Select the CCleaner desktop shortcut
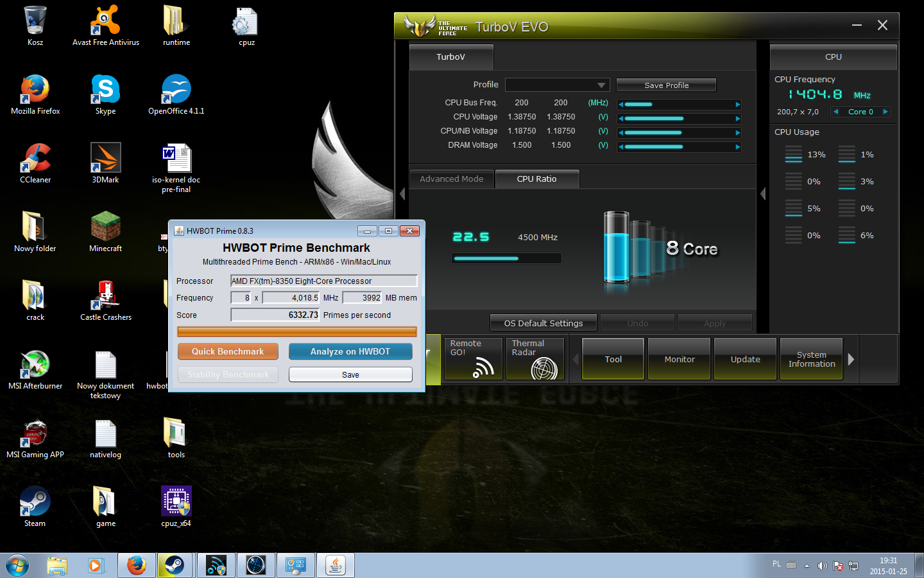 (35, 163)
